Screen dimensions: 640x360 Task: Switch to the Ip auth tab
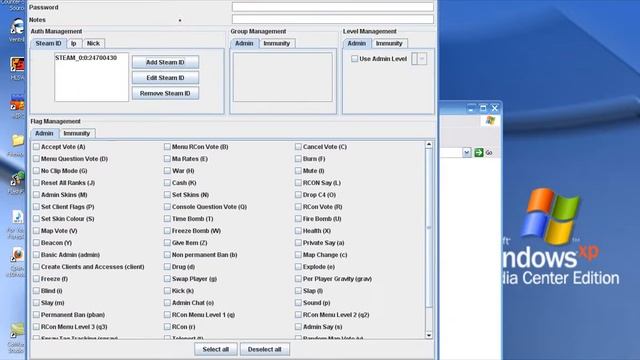click(x=73, y=43)
